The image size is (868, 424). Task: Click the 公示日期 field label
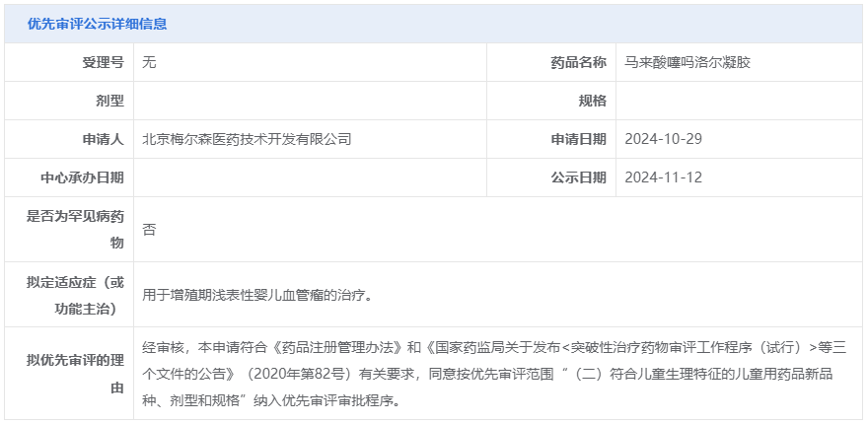click(578, 177)
